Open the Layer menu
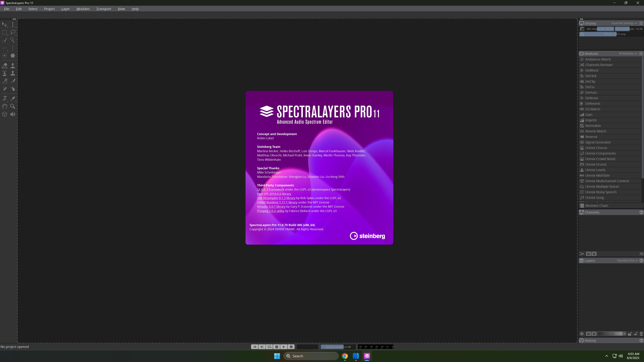 tap(66, 9)
